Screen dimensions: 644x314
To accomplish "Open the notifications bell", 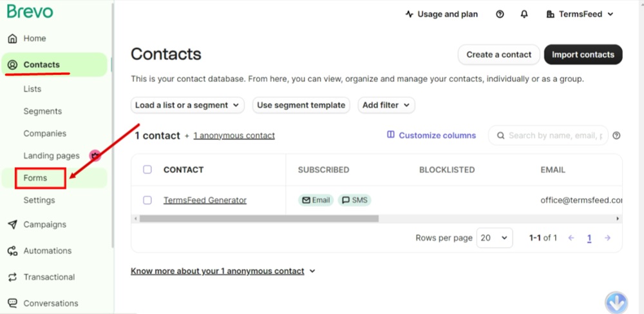I will (524, 14).
